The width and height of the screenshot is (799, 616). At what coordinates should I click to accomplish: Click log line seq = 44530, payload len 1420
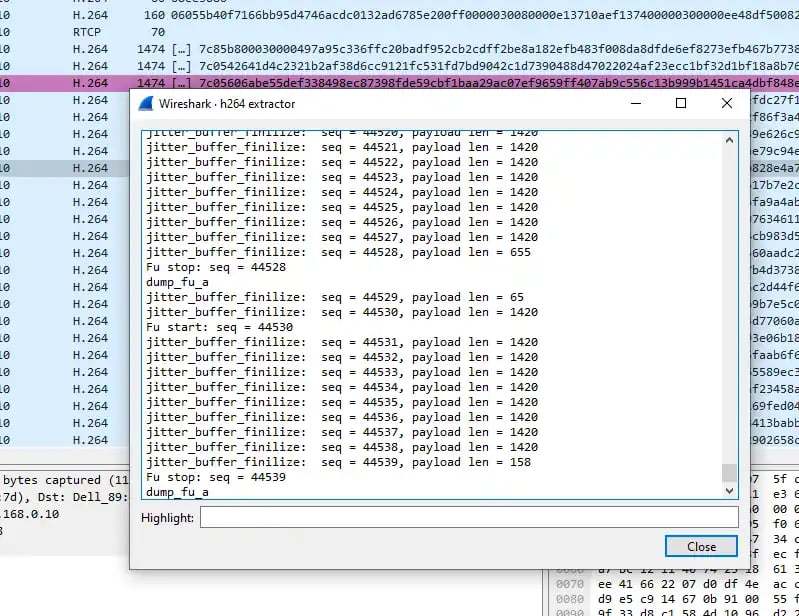pos(342,312)
